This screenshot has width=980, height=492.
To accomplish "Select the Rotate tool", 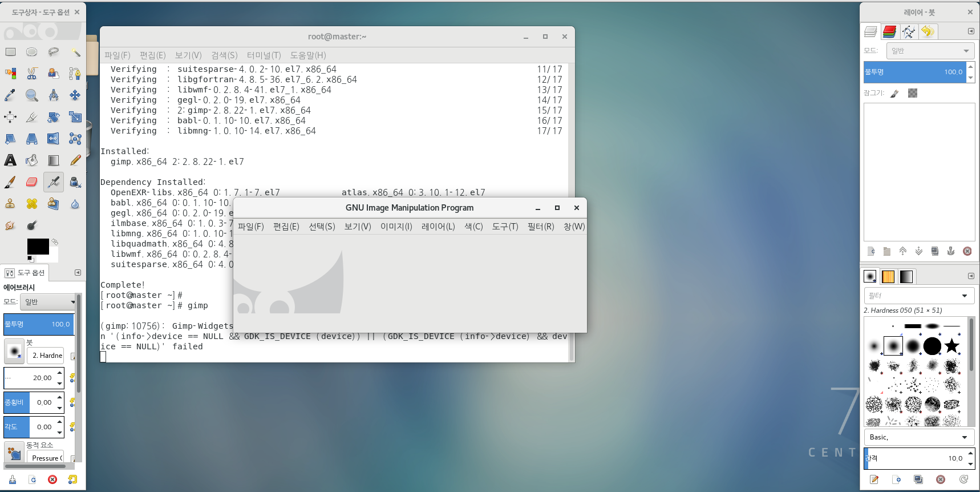I will [x=54, y=117].
